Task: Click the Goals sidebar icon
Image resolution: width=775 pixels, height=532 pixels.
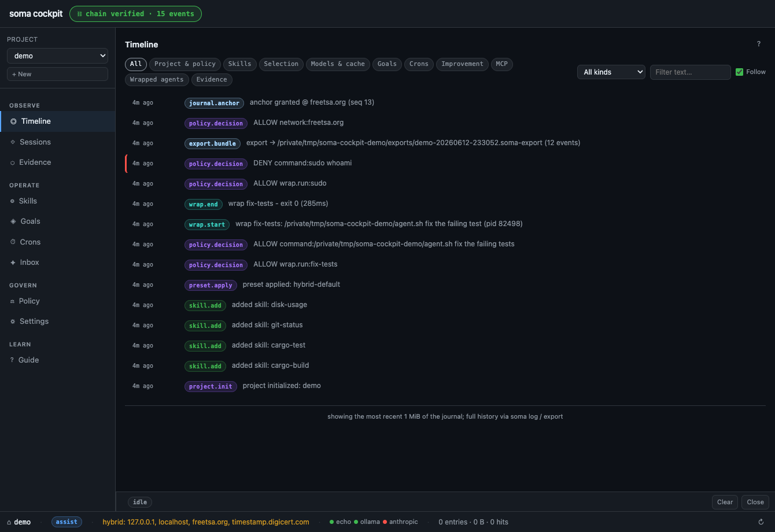Action: click(x=13, y=221)
